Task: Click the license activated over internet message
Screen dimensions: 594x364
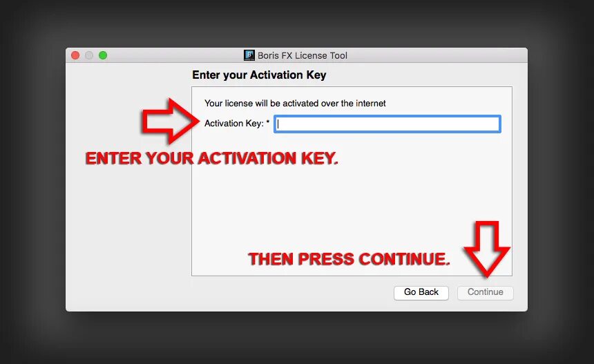Action: tap(295, 104)
